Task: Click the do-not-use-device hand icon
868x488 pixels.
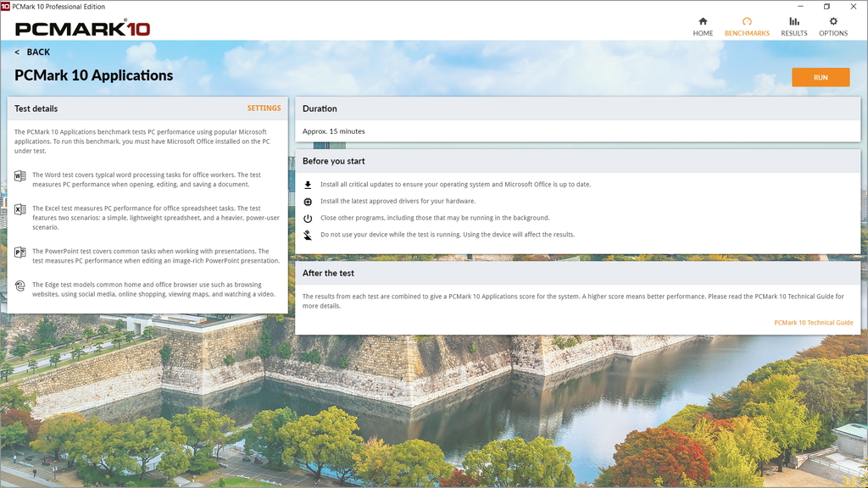Action: [308, 234]
